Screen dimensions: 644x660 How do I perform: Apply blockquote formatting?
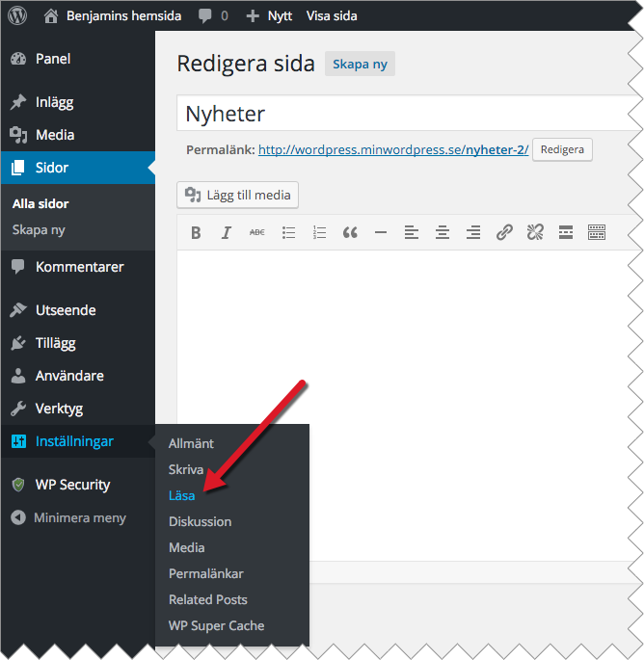click(350, 232)
